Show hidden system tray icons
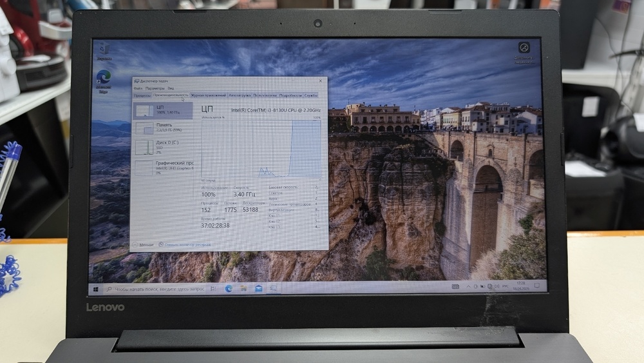Image resolution: width=644 pixels, height=363 pixels. point(468,286)
